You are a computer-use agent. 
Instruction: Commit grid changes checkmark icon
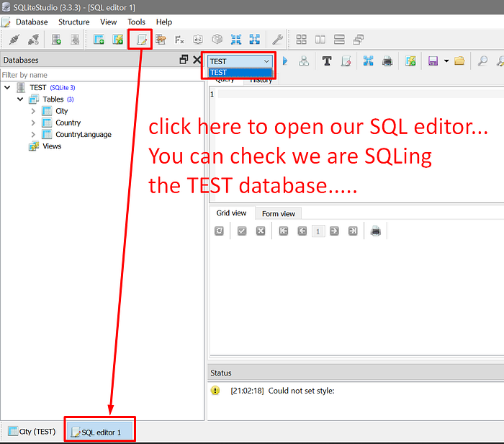click(x=242, y=231)
